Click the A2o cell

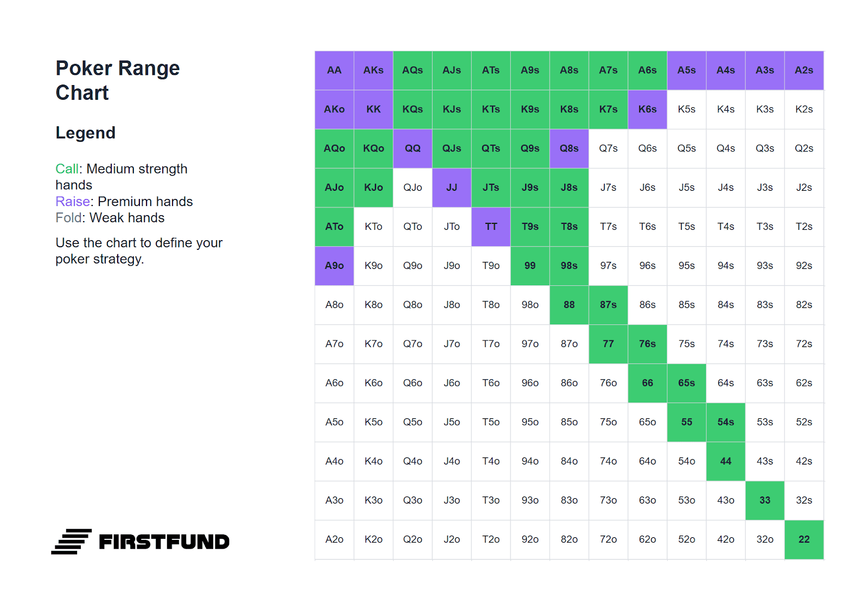click(x=334, y=539)
